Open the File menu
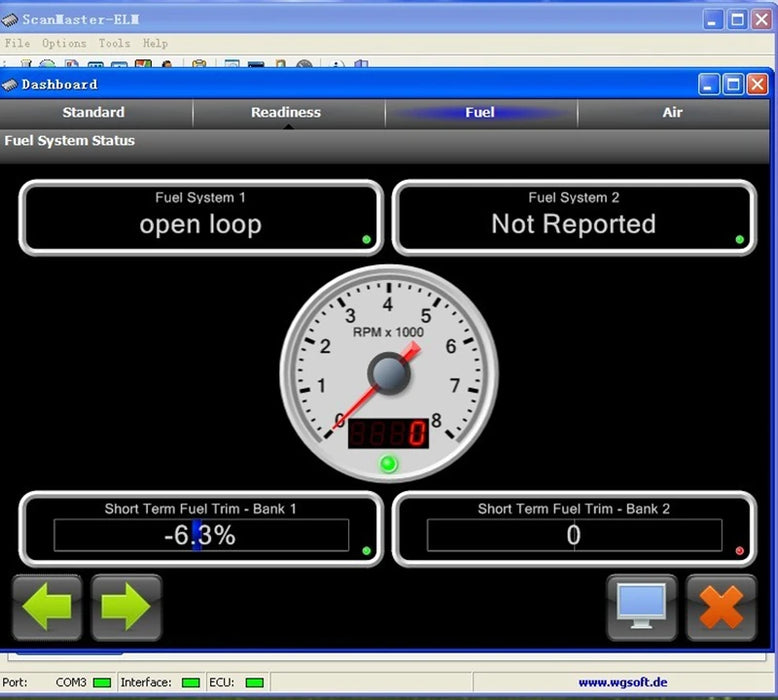 [18, 44]
